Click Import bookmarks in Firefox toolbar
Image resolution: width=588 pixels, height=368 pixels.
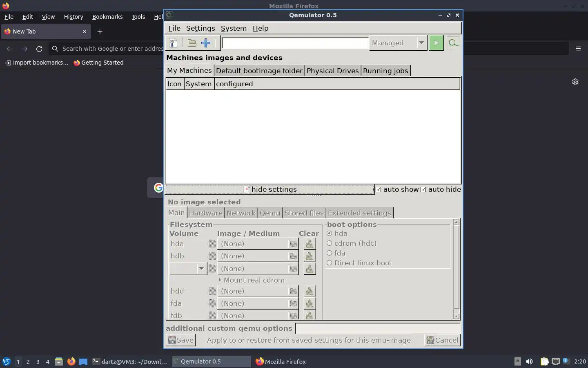click(x=37, y=63)
